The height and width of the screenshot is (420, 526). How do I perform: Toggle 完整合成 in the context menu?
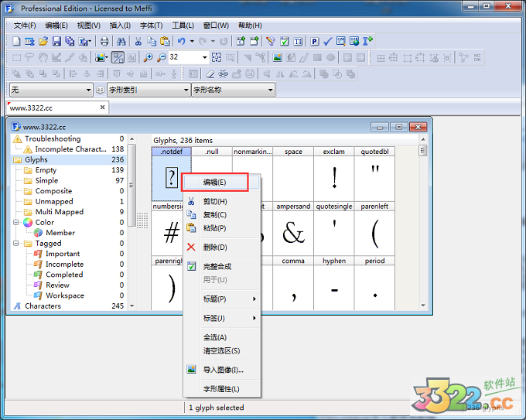(217, 266)
